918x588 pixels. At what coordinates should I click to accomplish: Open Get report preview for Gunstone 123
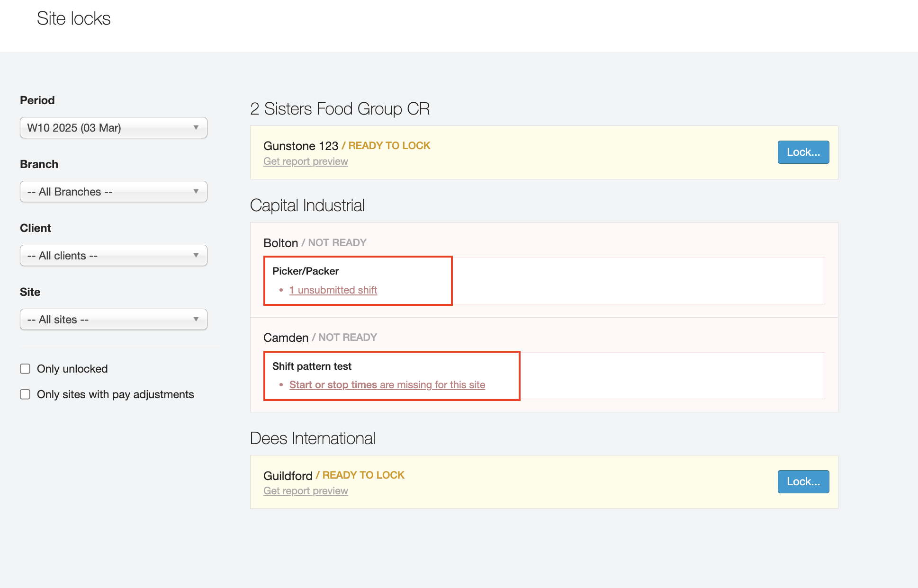[x=306, y=161]
